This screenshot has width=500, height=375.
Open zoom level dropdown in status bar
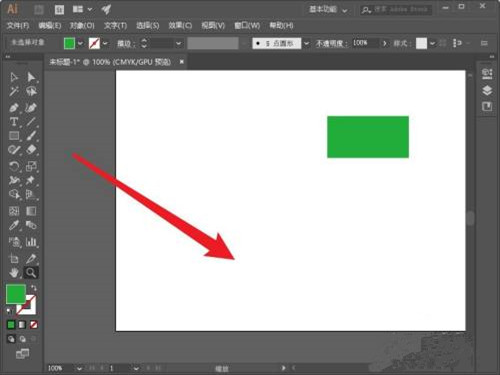coord(79,368)
